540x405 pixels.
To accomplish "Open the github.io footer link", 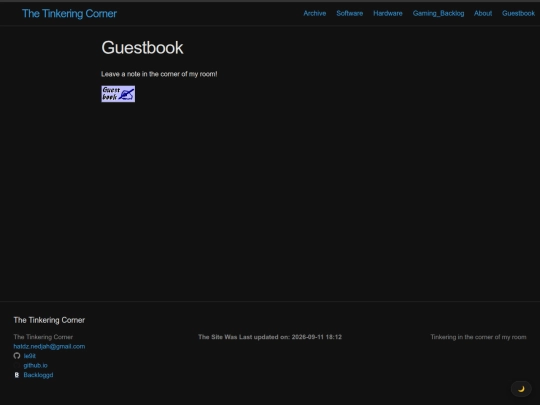I will pos(35,365).
